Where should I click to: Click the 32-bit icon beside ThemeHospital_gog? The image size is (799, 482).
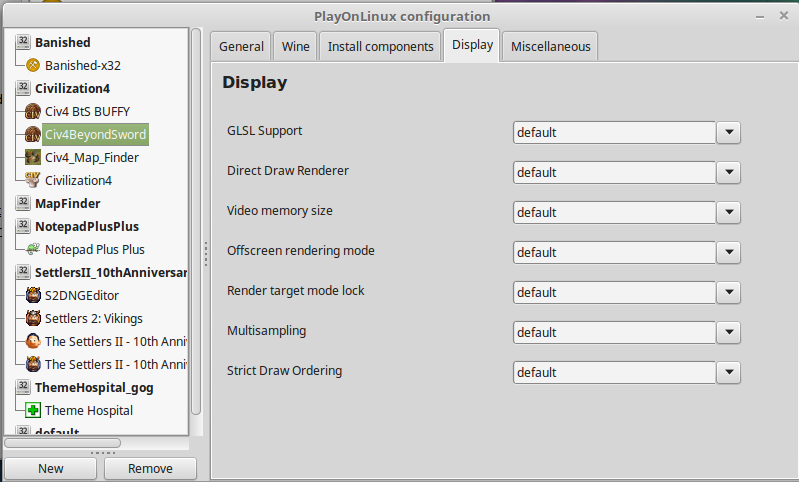pos(23,387)
